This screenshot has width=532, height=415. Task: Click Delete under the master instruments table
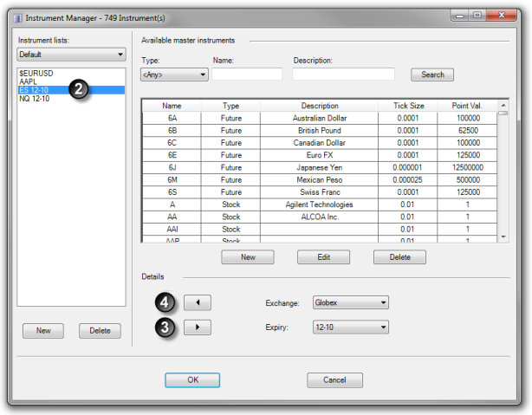pos(399,256)
